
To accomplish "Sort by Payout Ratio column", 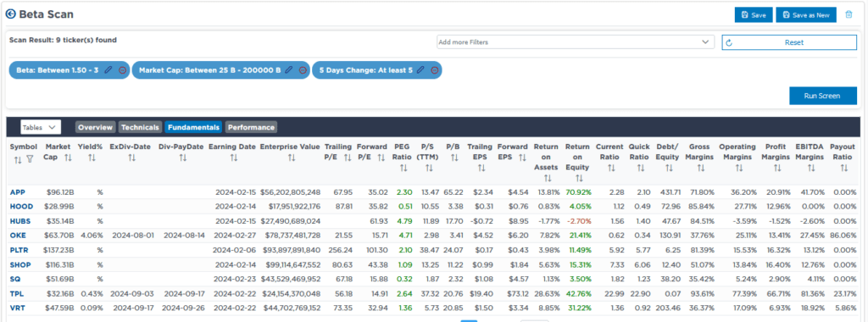I will tap(844, 167).
